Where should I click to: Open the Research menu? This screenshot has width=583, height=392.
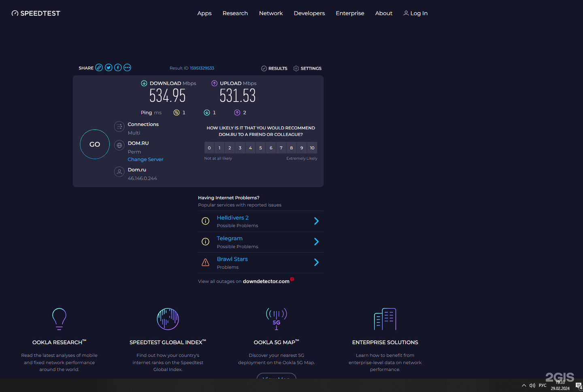[x=235, y=13]
